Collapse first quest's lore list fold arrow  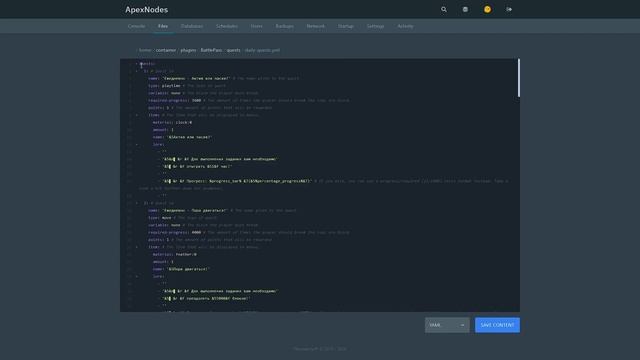pos(136,144)
